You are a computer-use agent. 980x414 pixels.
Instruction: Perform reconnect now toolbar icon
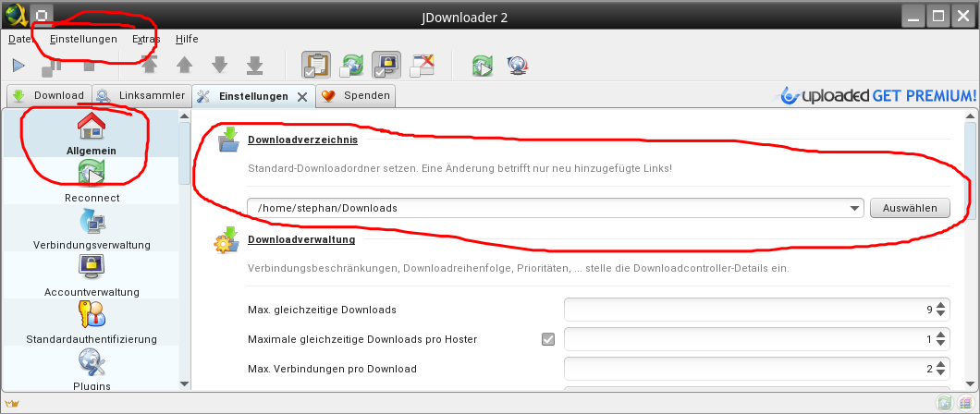[483, 65]
